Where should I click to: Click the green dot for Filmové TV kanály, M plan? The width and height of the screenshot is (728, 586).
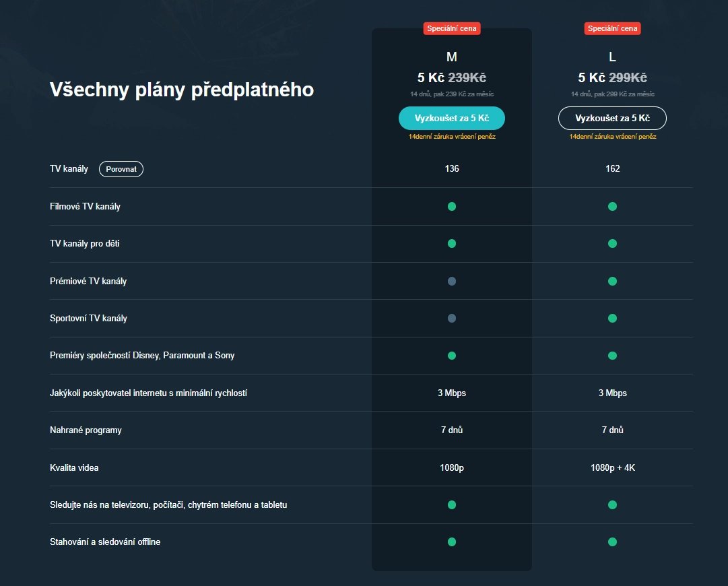[452, 206]
